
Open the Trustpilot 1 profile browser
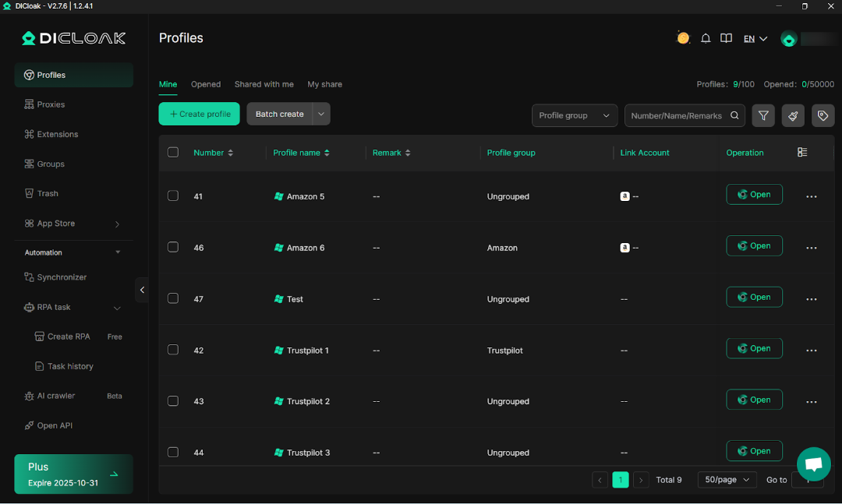[754, 349]
